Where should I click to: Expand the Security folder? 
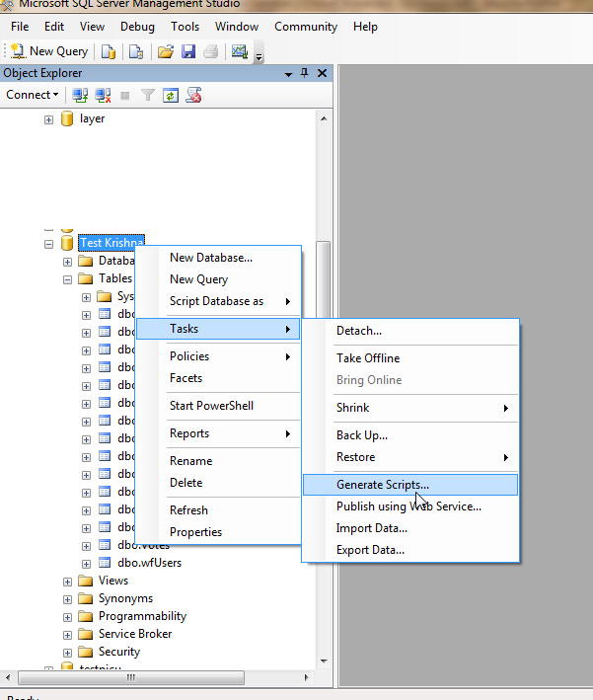coord(67,654)
